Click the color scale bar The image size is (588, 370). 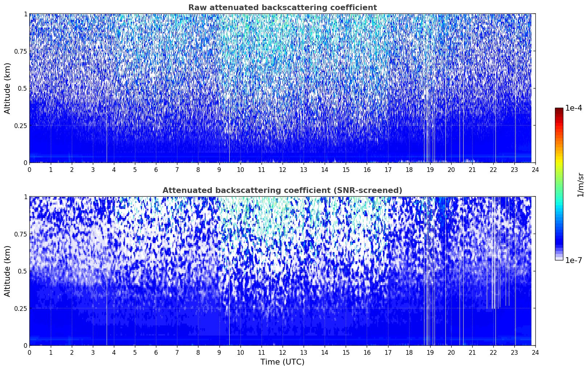point(559,184)
